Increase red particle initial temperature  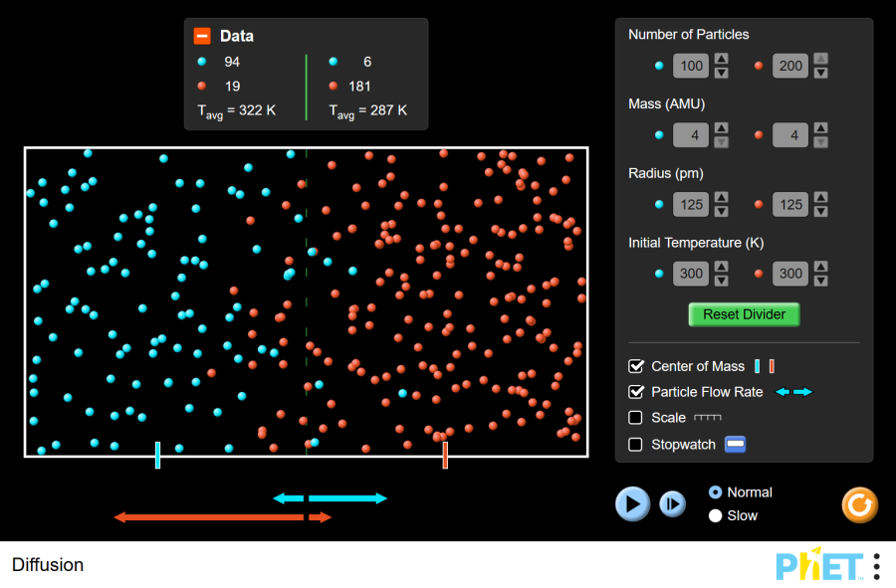pos(820,267)
